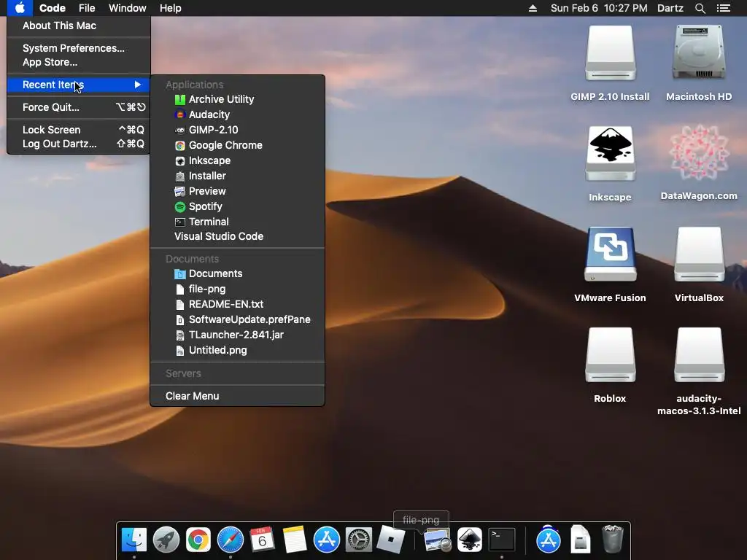Open TLauncher-2.841.jar from recent documents

237,334
